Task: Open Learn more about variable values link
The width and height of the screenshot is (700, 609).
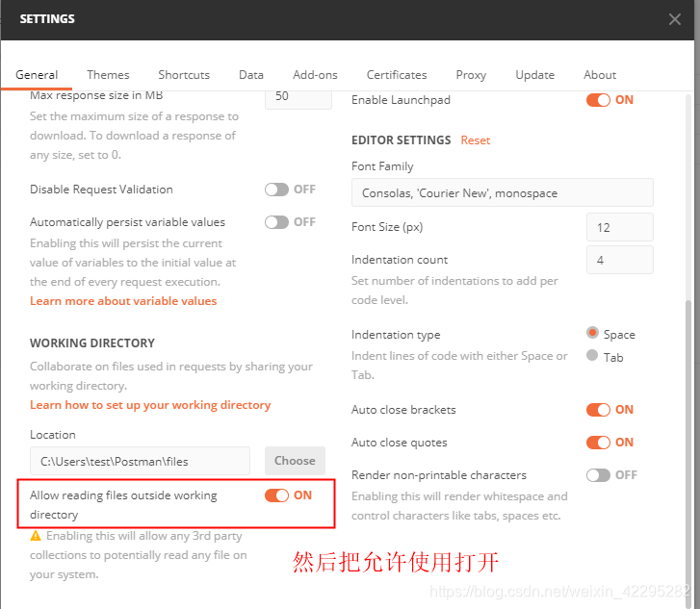Action: [123, 301]
